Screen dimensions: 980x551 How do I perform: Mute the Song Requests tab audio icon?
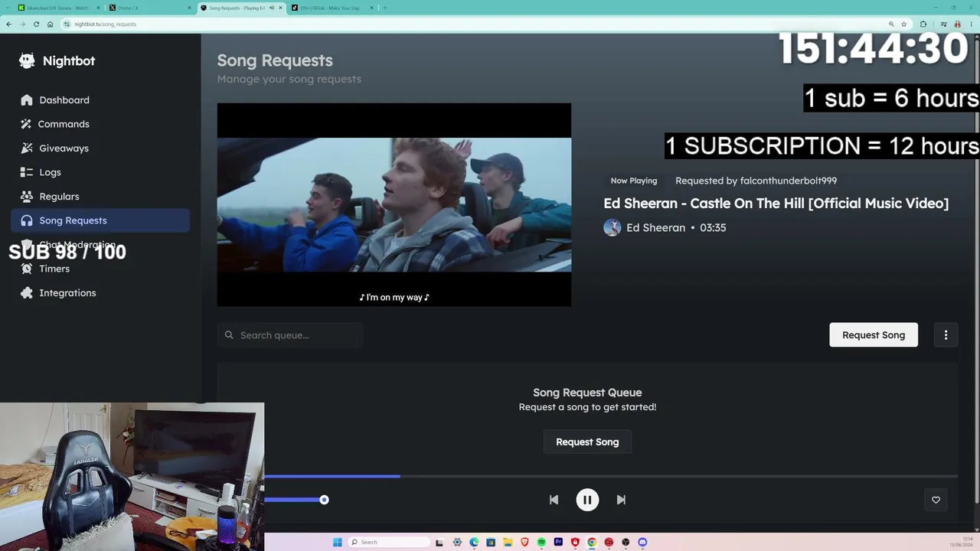click(271, 8)
